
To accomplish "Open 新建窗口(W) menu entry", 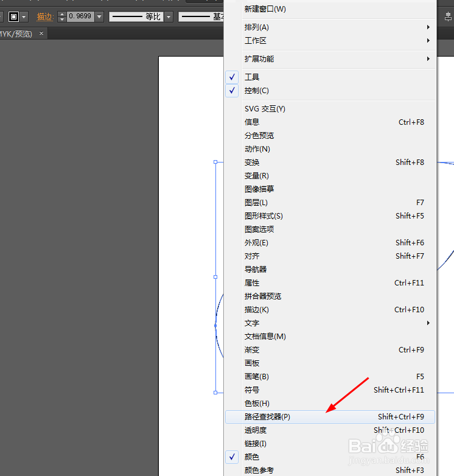I will click(x=330, y=9).
